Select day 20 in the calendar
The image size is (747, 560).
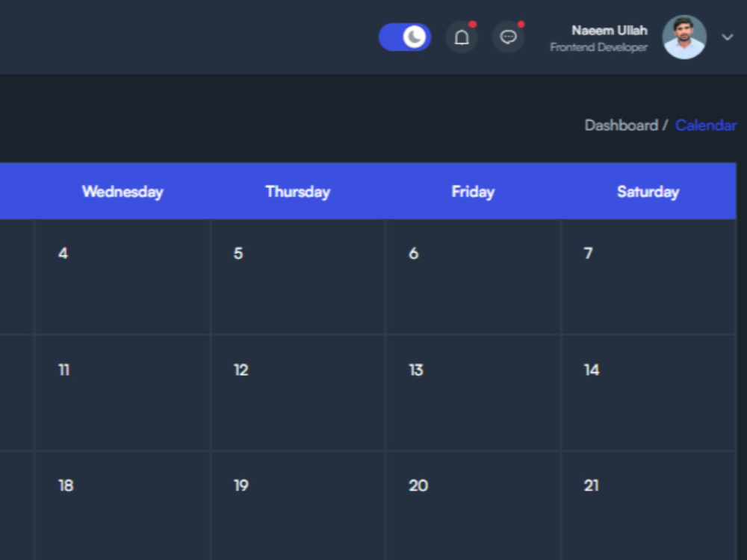(473, 506)
